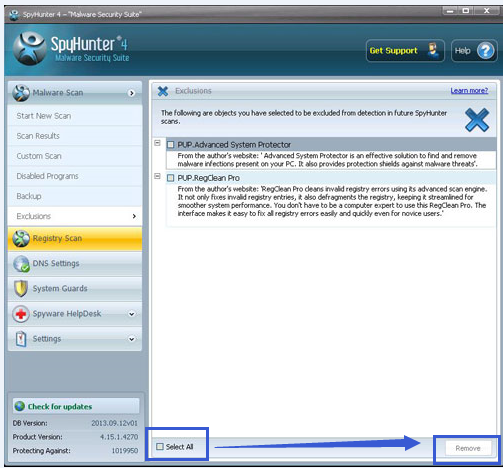
Task: Maximize the SpyHunter window
Action: click(x=466, y=11)
